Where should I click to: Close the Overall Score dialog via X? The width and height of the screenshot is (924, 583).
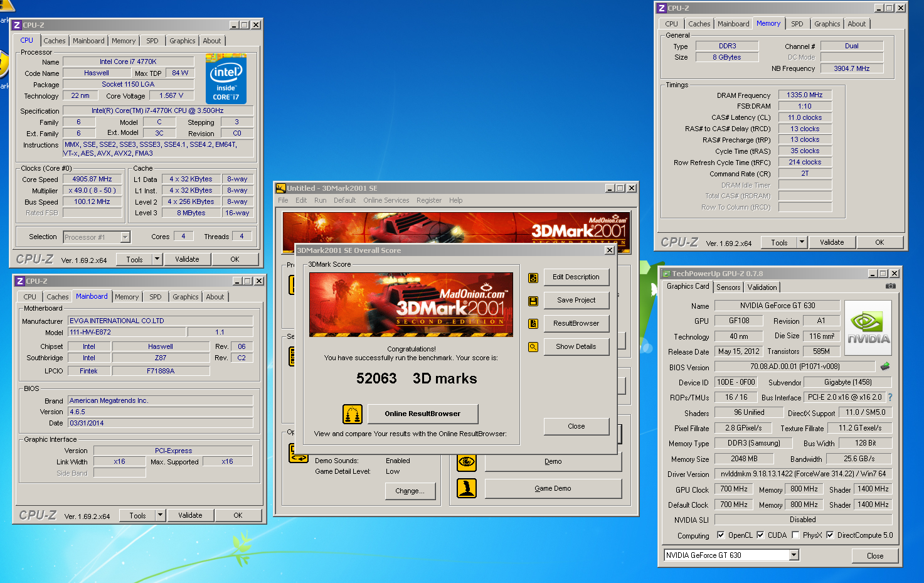(609, 250)
